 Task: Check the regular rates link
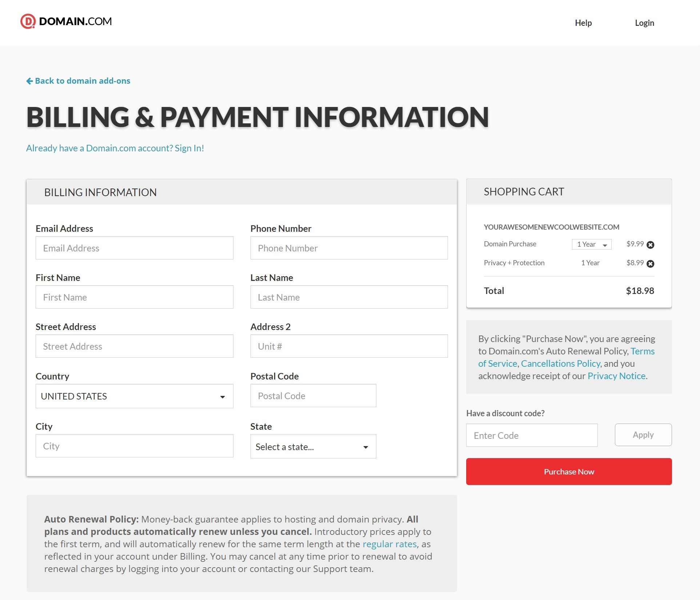pos(389,544)
